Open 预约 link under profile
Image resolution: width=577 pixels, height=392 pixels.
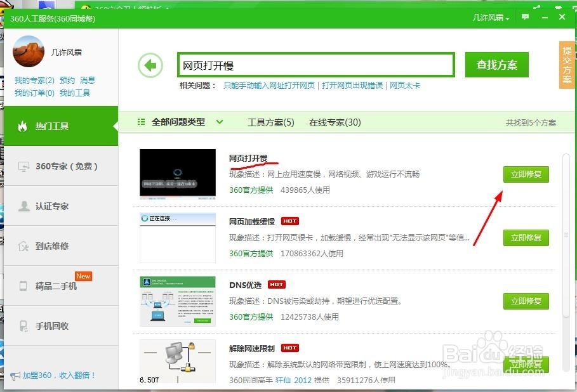pos(67,80)
